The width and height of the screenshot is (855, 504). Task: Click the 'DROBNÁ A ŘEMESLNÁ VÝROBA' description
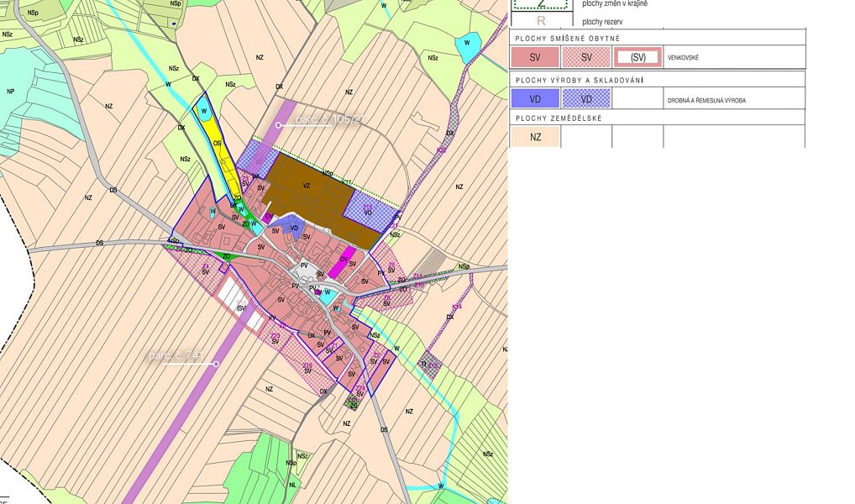point(706,100)
